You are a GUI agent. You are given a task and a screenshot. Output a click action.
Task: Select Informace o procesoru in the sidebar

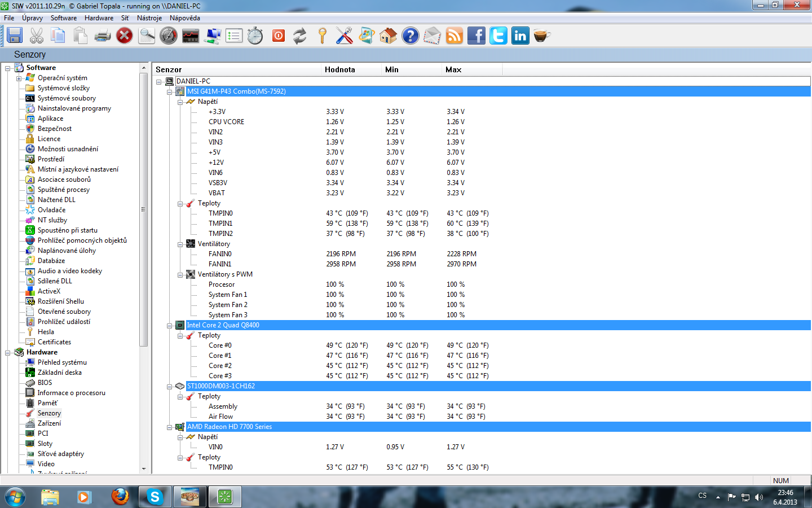[71, 393]
